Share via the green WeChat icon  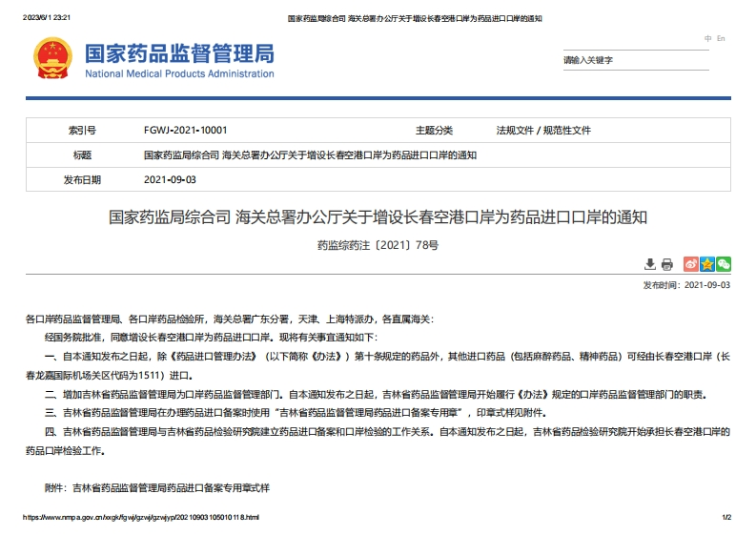click(724, 264)
